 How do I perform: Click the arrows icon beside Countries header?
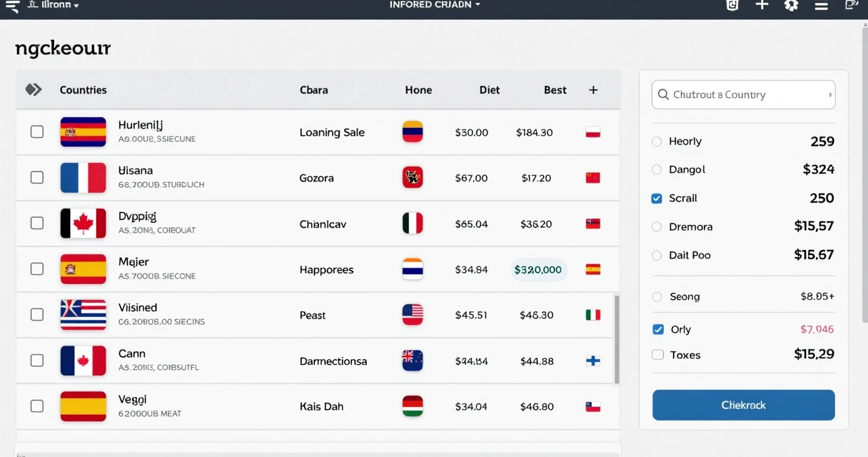click(x=33, y=89)
